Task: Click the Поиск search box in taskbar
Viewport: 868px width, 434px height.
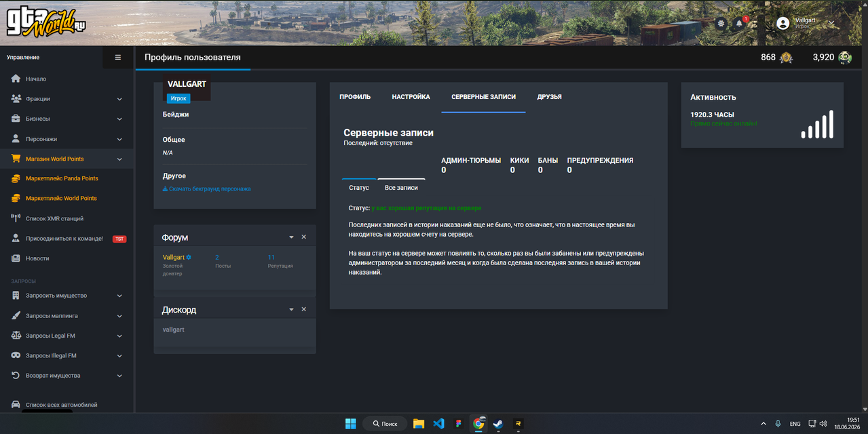Action: click(x=385, y=424)
